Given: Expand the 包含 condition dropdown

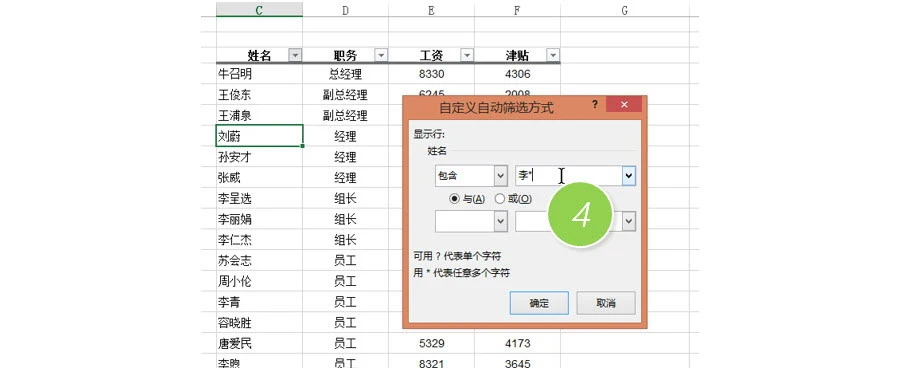Looking at the screenshot, I should 501,176.
